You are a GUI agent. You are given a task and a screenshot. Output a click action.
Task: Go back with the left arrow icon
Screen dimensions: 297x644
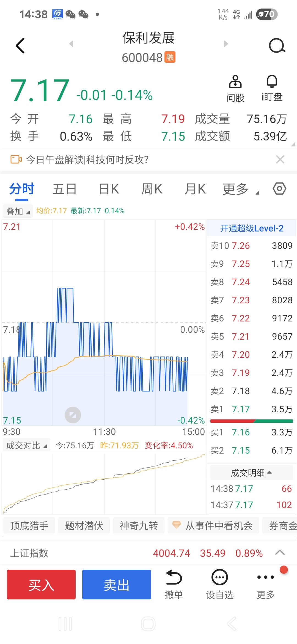coord(20,45)
